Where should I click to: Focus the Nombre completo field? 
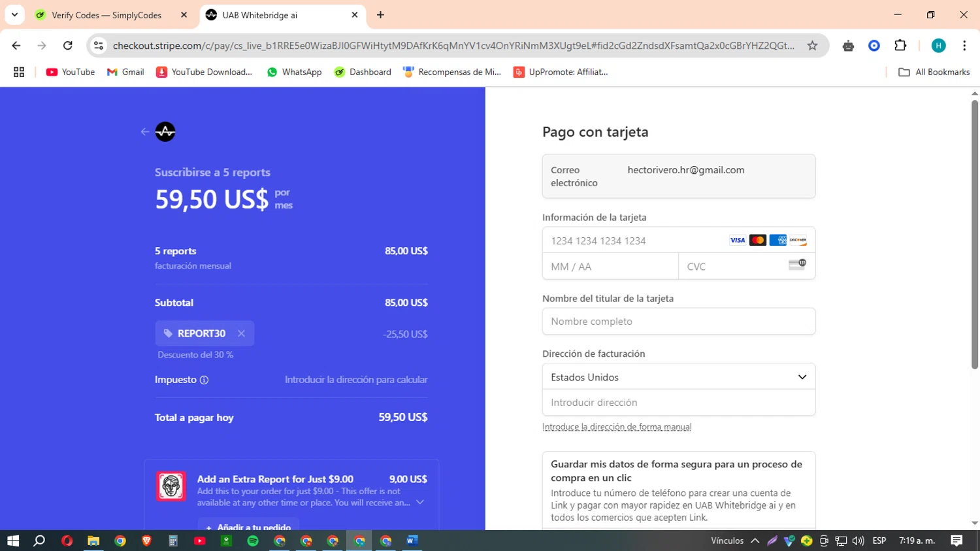pos(679,322)
